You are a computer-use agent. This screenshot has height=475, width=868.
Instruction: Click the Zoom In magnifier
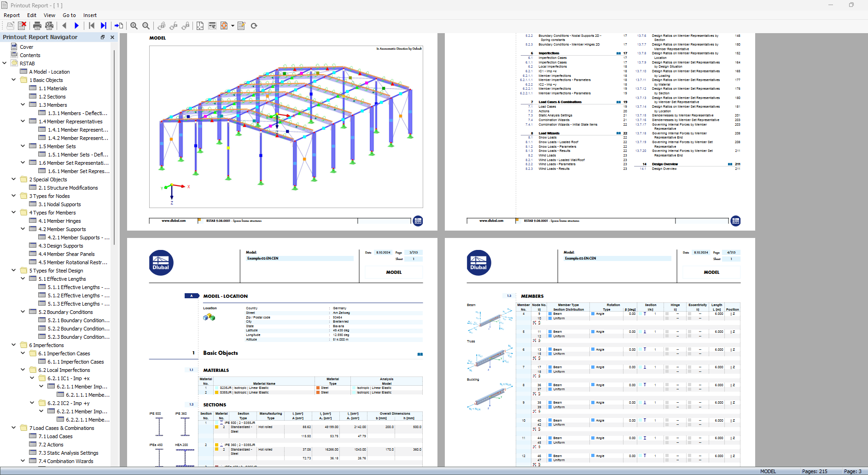(134, 26)
